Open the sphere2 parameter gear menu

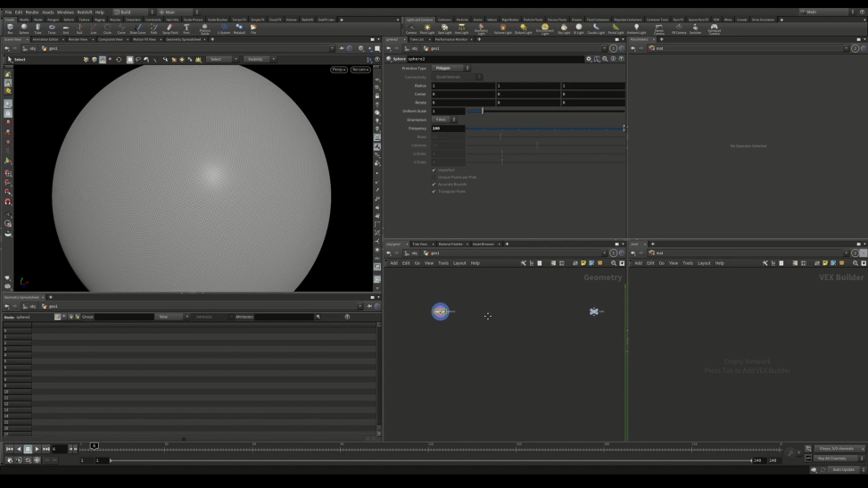(x=589, y=59)
